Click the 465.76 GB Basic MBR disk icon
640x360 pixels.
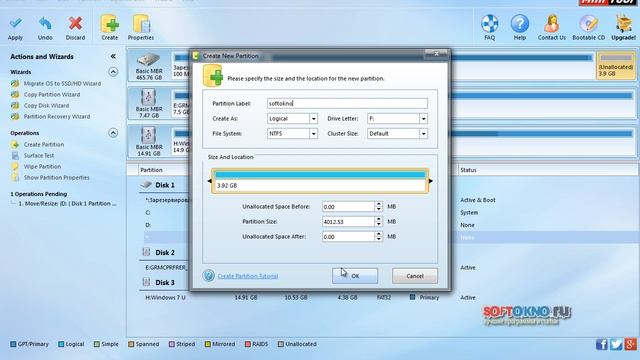coord(148,60)
